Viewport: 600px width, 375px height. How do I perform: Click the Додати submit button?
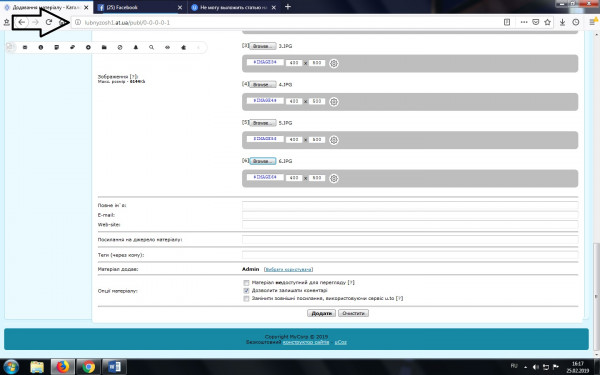click(321, 313)
